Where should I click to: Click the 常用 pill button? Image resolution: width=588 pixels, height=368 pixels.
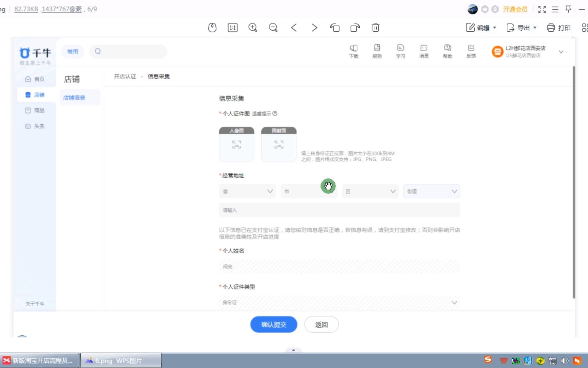coord(72,51)
